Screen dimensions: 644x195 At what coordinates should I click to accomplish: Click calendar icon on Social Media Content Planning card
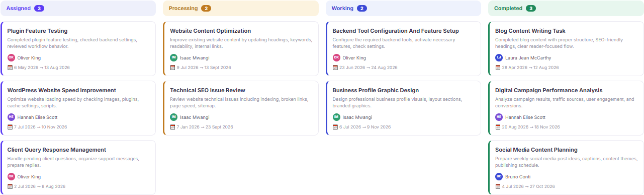click(498, 186)
